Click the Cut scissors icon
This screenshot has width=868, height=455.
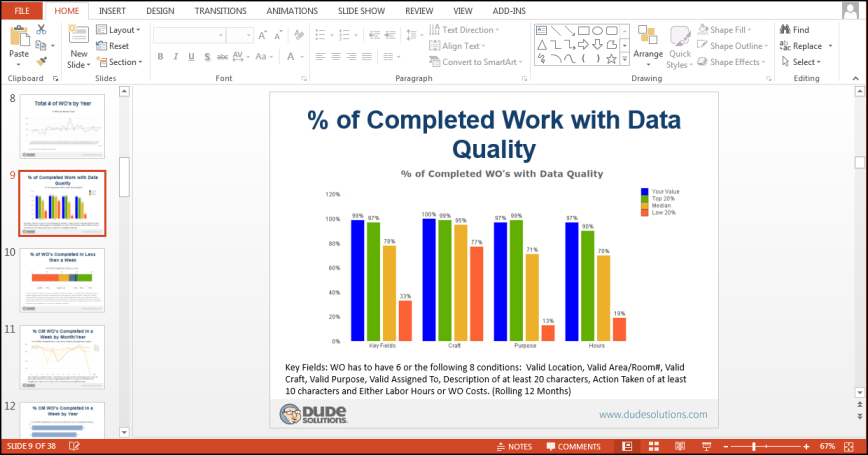coord(42,29)
